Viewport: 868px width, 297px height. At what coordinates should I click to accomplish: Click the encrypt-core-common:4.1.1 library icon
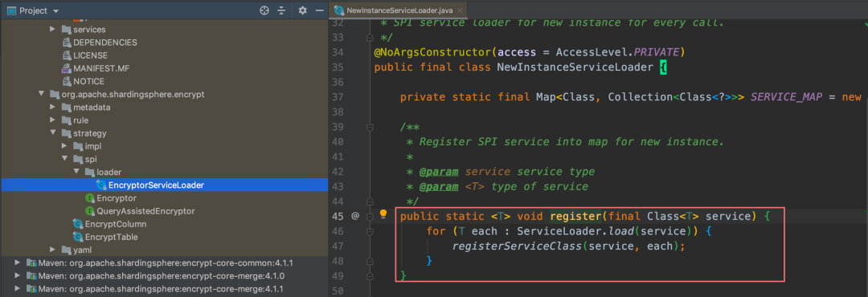click(31, 262)
